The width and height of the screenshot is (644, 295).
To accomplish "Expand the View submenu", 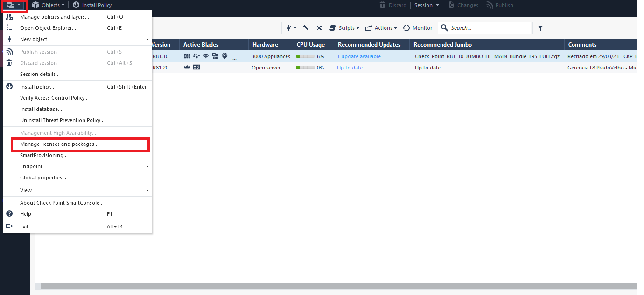I will pyautogui.click(x=147, y=190).
